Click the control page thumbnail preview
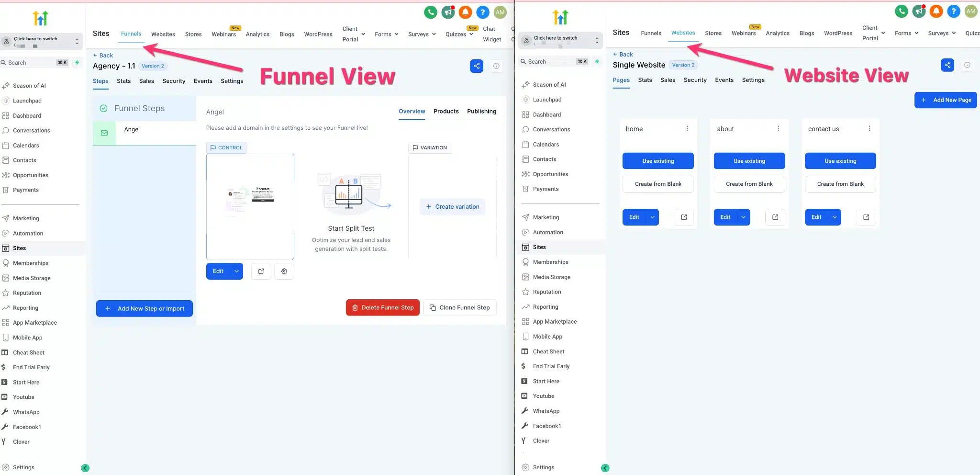This screenshot has height=475, width=980. click(x=250, y=206)
